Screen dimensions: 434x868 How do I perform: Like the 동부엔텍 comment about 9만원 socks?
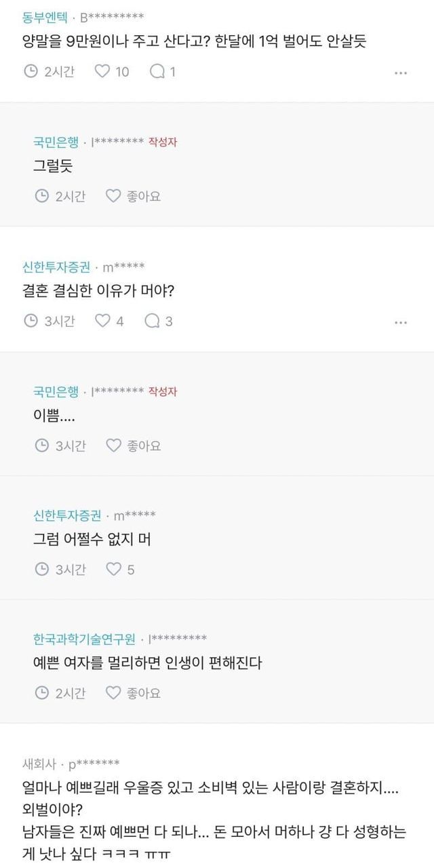pos(102,71)
